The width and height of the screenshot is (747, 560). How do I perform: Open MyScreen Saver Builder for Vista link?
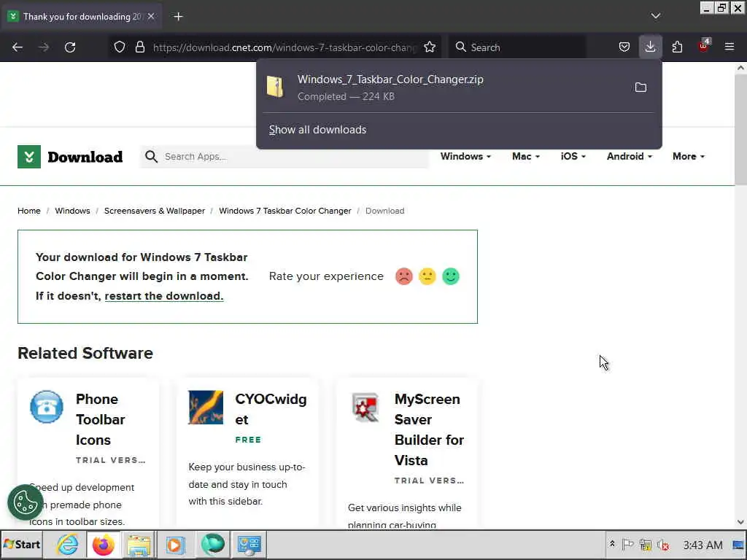pyautogui.click(x=429, y=429)
